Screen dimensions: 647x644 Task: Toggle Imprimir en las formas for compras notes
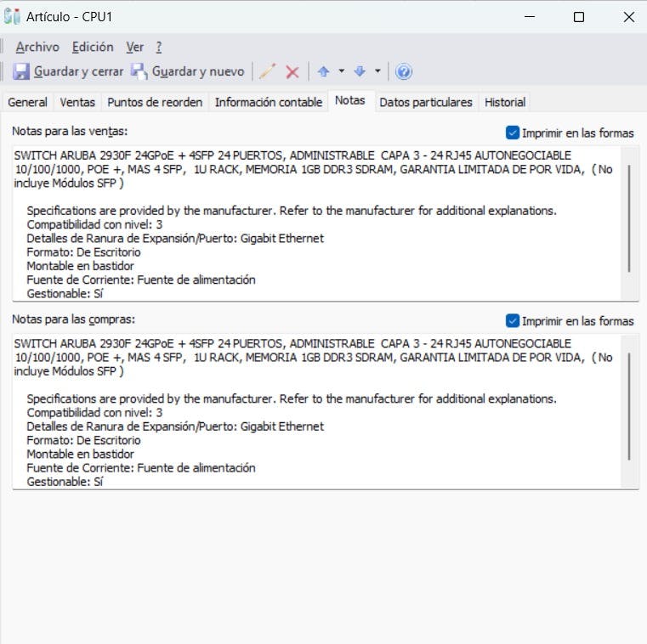(x=513, y=321)
